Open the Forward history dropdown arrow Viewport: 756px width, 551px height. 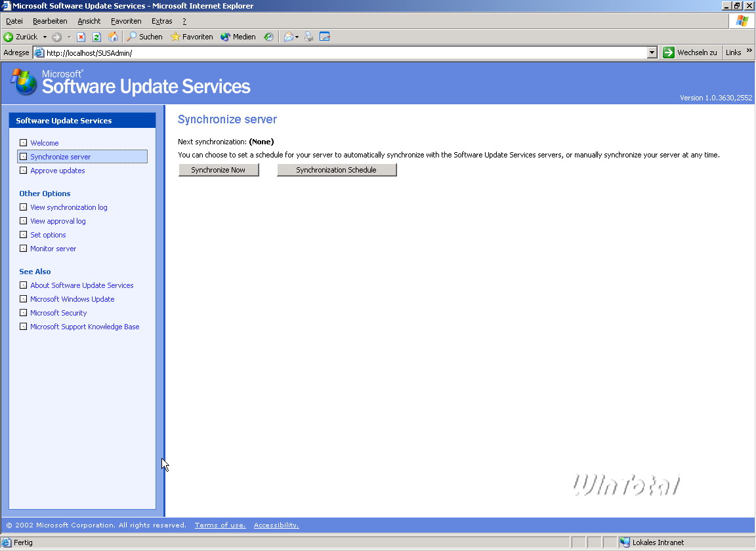pyautogui.click(x=69, y=37)
